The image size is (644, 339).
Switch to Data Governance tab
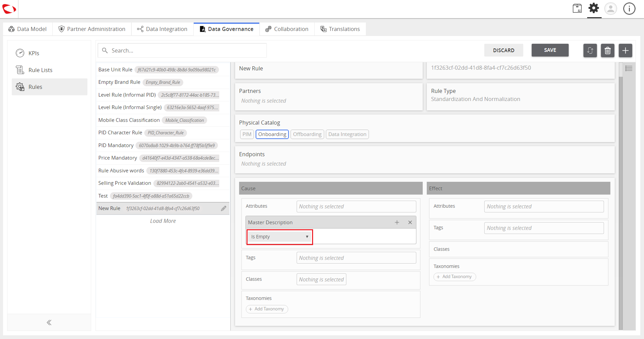227,29
